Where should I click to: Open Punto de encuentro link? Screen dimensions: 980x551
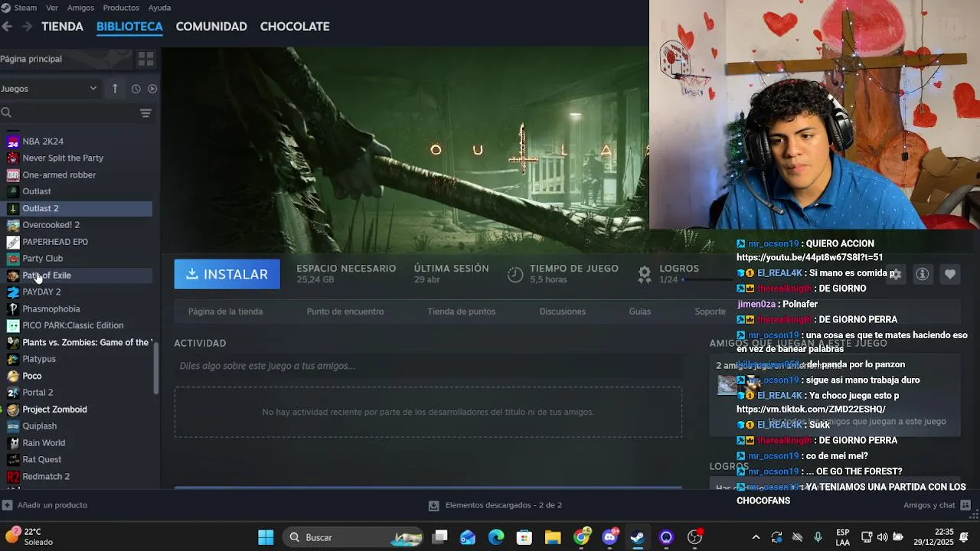pos(345,311)
